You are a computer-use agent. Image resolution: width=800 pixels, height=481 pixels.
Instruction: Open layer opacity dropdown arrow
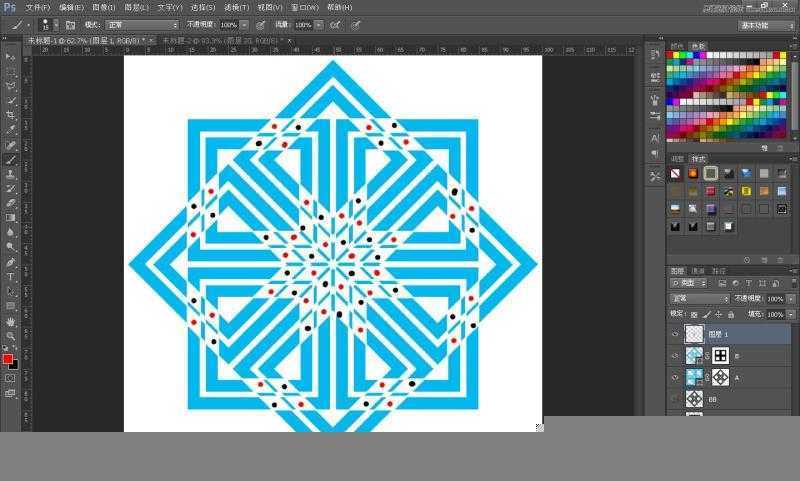coord(791,299)
